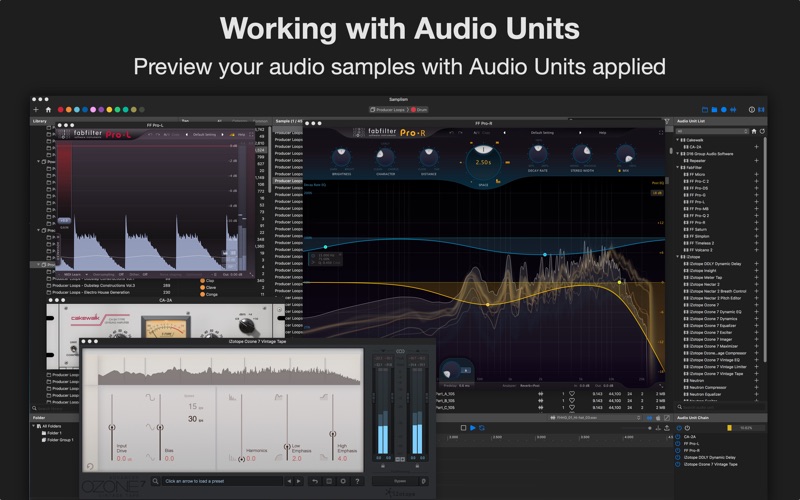This screenshot has height=500, width=800.
Task: Click the blue folder icon in top-right toolbar
Action: click(x=714, y=110)
